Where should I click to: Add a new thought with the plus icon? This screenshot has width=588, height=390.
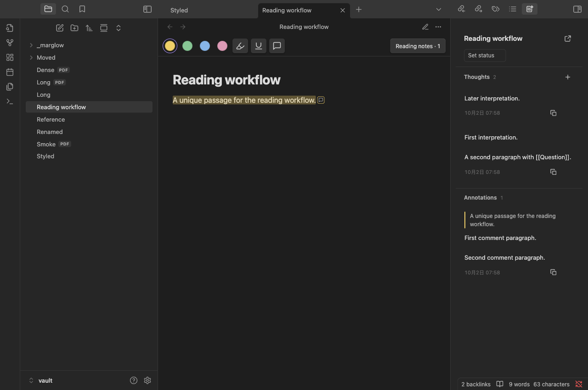pos(568,77)
